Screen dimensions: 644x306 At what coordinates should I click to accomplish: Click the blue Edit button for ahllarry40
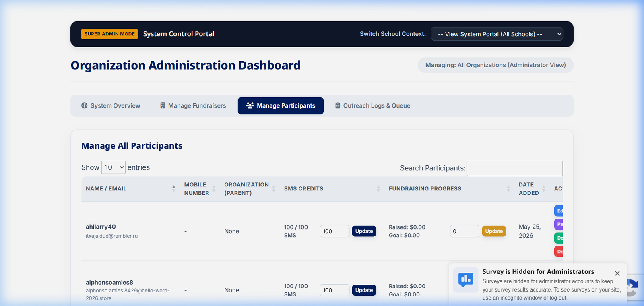pos(559,211)
